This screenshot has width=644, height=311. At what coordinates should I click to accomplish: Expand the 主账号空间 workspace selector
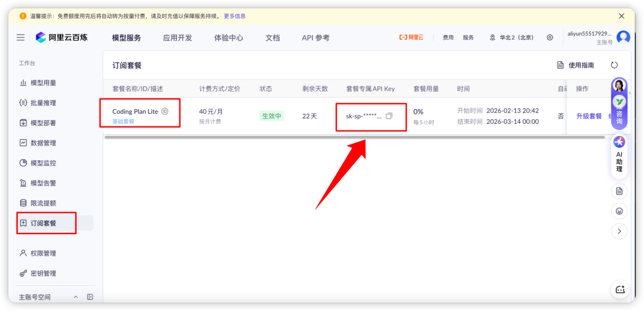pyautogui.click(x=48, y=297)
